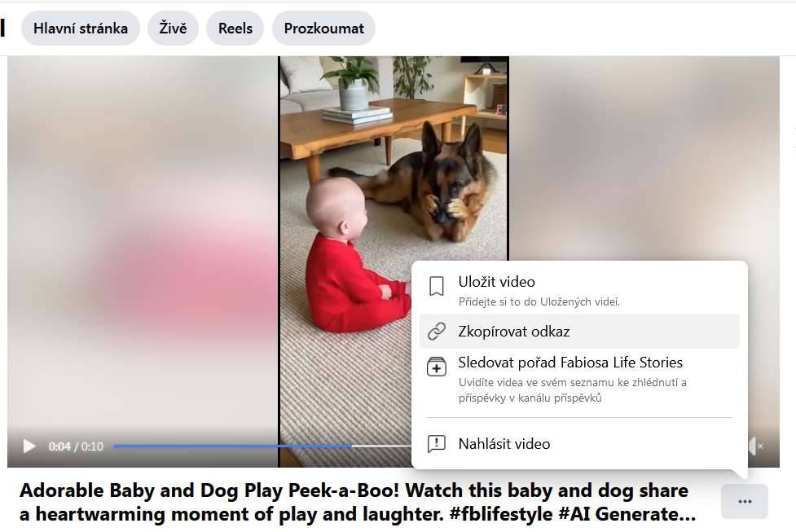This screenshot has width=796, height=532.
Task: Unmute the video with the speaker icon
Action: click(755, 446)
